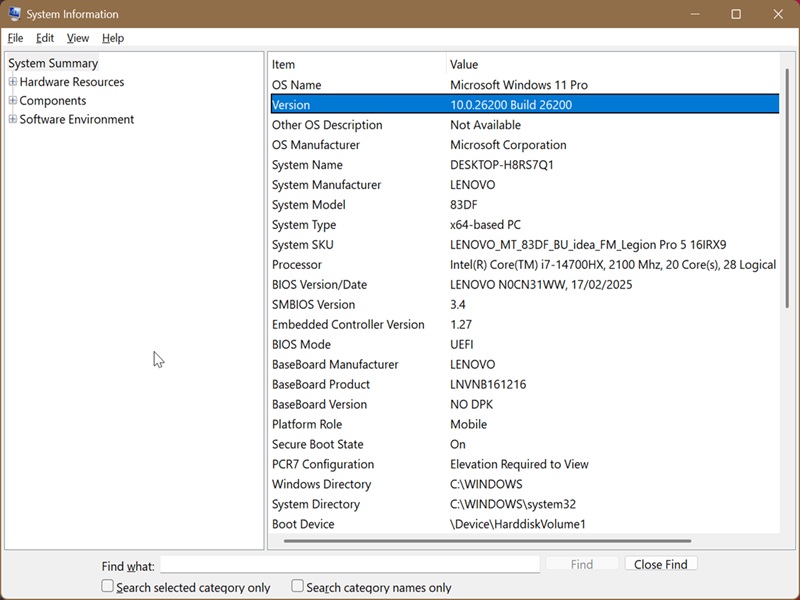Select the BaseBoard Manufacturer row
This screenshot has width=800, height=600.
pyautogui.click(x=525, y=364)
